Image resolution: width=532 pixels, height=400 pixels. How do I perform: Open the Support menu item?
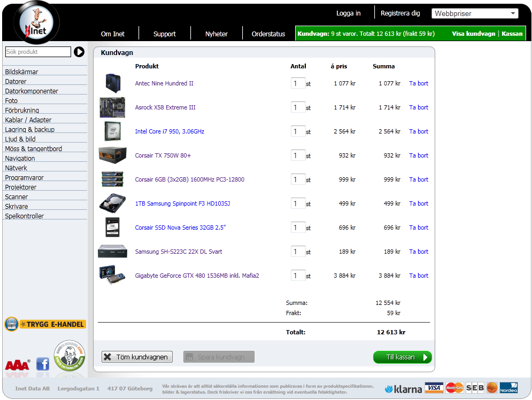click(x=164, y=34)
